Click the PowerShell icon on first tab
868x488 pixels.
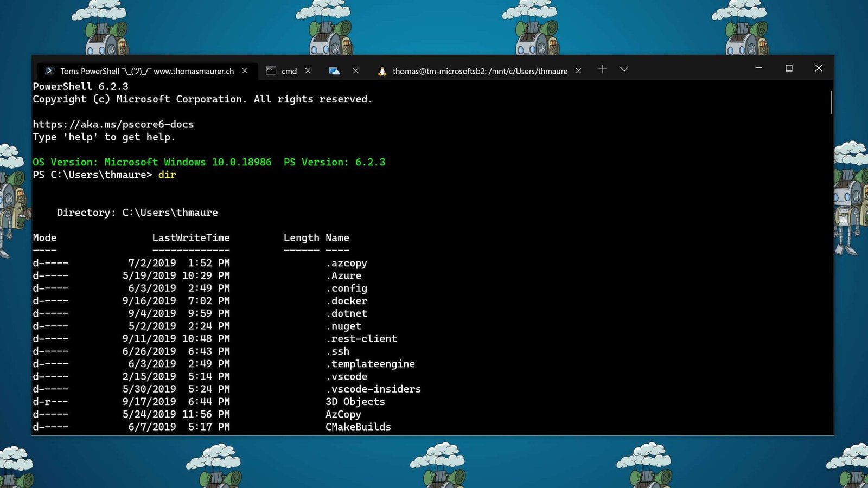49,70
